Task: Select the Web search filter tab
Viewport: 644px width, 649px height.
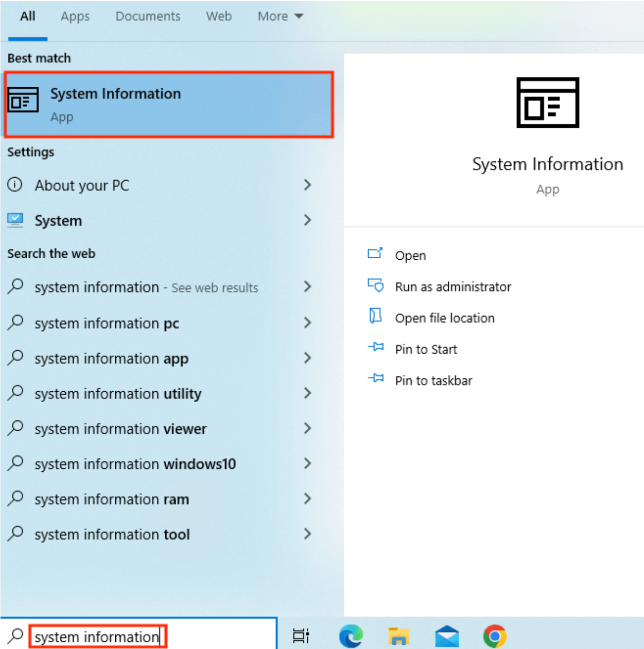Action: point(219,16)
